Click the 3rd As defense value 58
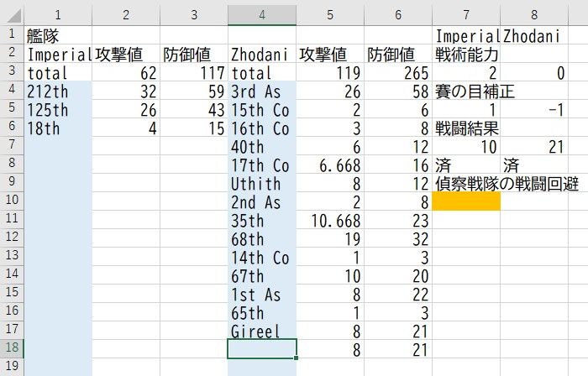The width and height of the screenshot is (588, 376). point(398,91)
